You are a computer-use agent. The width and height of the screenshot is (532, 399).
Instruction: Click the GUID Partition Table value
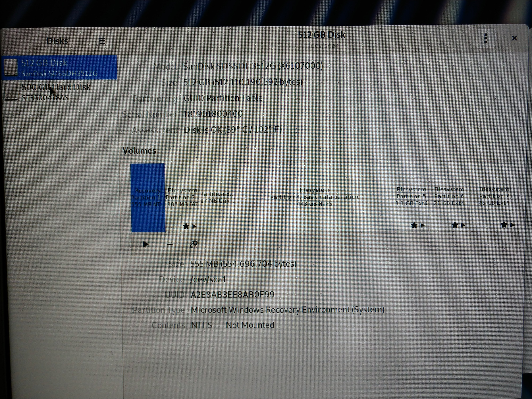click(x=223, y=98)
